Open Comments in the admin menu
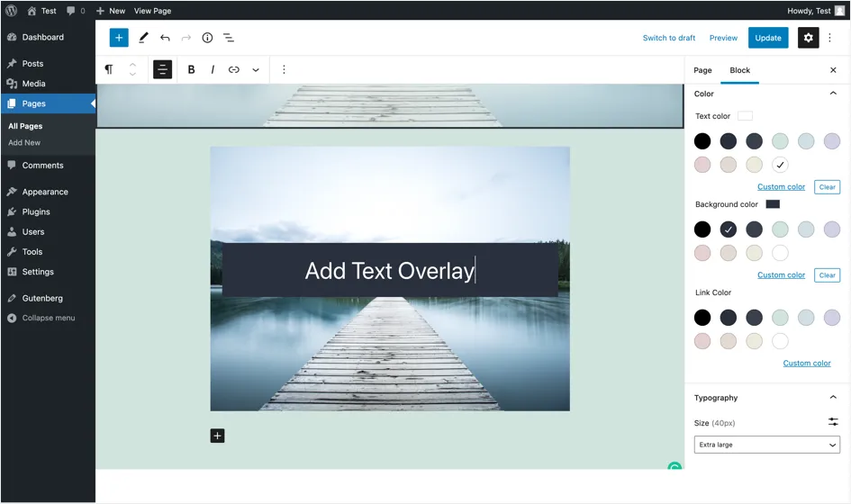This screenshot has height=504, width=851. [48, 166]
